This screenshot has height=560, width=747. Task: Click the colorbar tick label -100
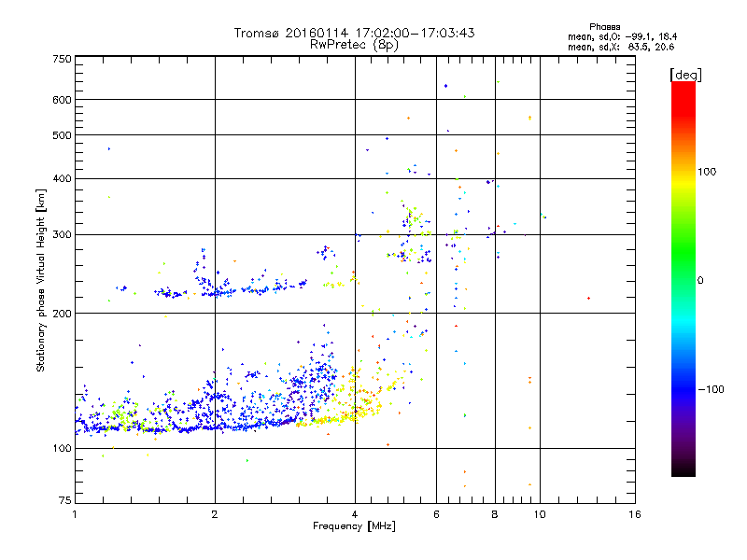[712, 389]
